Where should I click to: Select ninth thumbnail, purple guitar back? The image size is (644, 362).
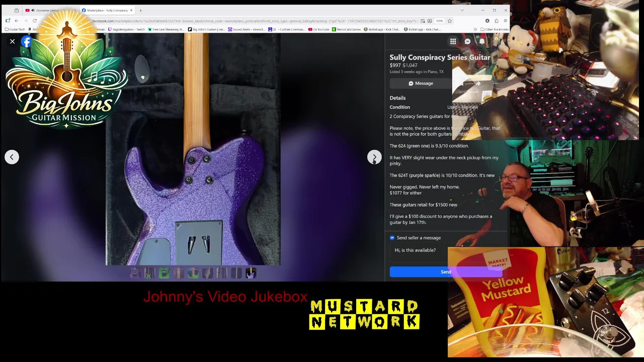tap(251, 273)
